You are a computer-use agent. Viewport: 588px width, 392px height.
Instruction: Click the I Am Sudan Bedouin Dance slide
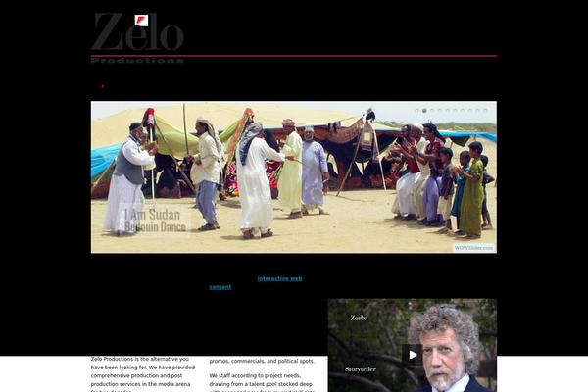point(294,177)
